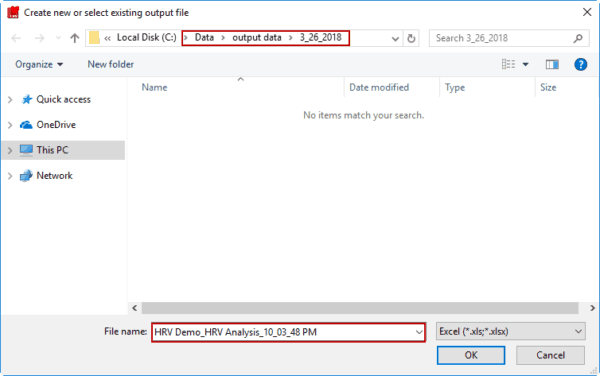Click the red application icon in title bar
Screen dimensions: 600x376
pos(13,12)
